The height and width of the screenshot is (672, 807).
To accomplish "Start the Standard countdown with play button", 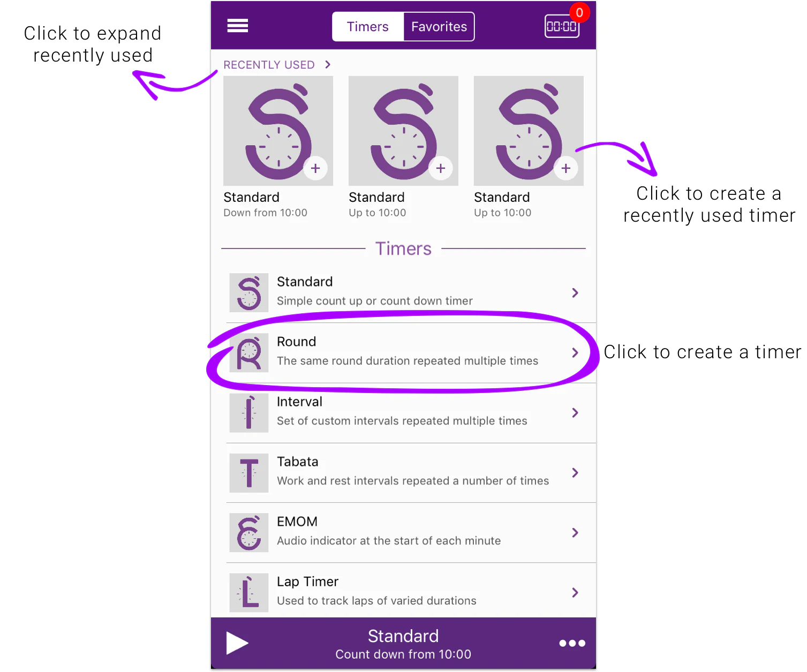I will click(x=237, y=643).
